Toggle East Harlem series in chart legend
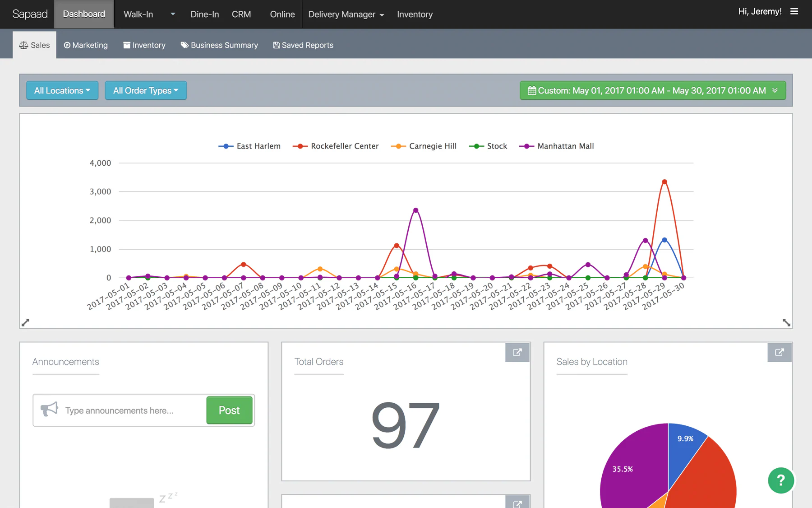The image size is (812, 508). (x=249, y=146)
